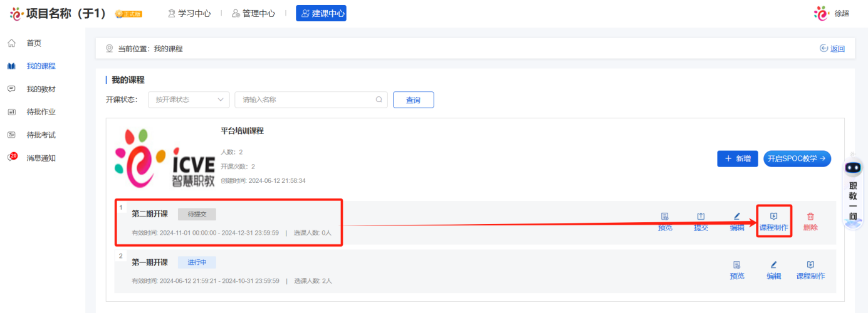Click search magnifier in name field

(x=379, y=100)
